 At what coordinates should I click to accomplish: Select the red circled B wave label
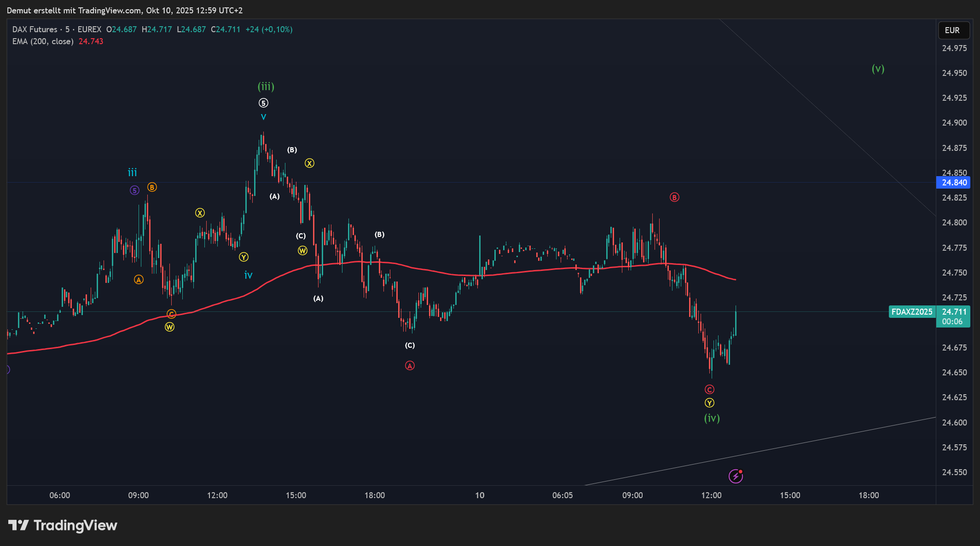[x=674, y=197]
